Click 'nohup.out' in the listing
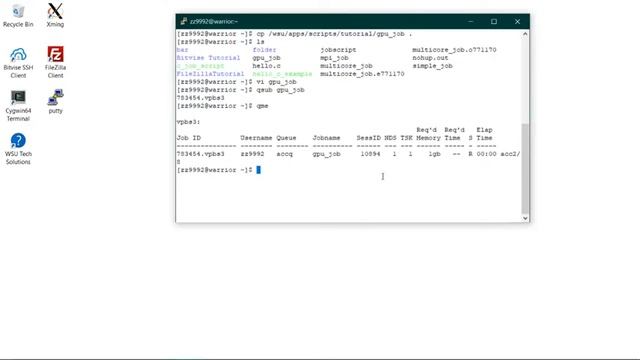Screen dimensions: 640x360 [430, 58]
